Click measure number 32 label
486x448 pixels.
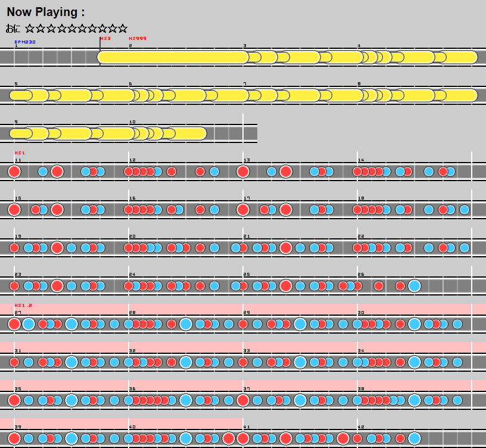click(132, 351)
